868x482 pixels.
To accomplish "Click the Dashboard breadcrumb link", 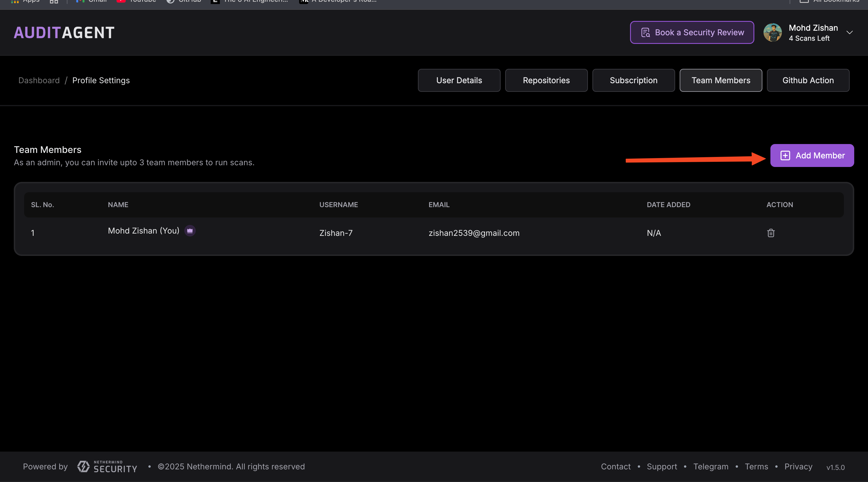I will tap(39, 81).
